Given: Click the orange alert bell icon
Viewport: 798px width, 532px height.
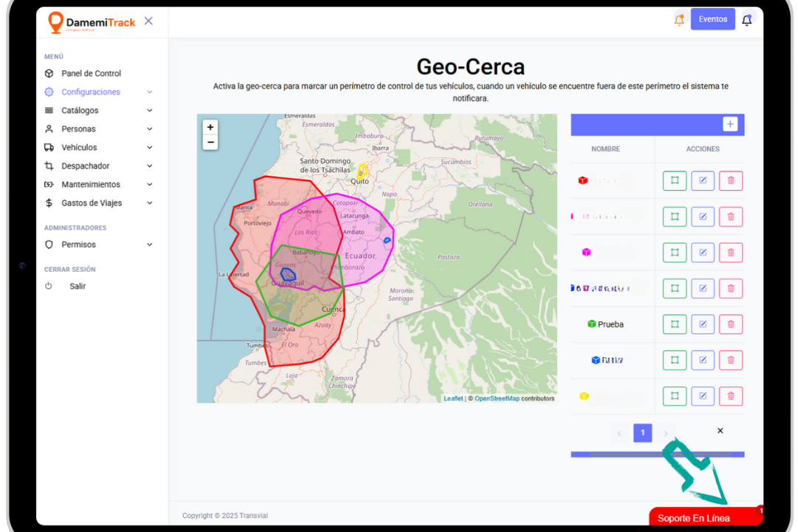Looking at the screenshot, I should point(679,20).
